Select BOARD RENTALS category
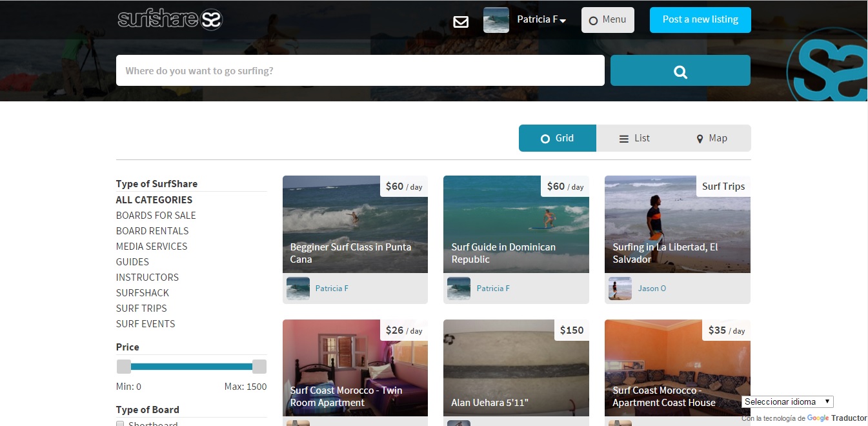This screenshot has height=426, width=868. (152, 231)
